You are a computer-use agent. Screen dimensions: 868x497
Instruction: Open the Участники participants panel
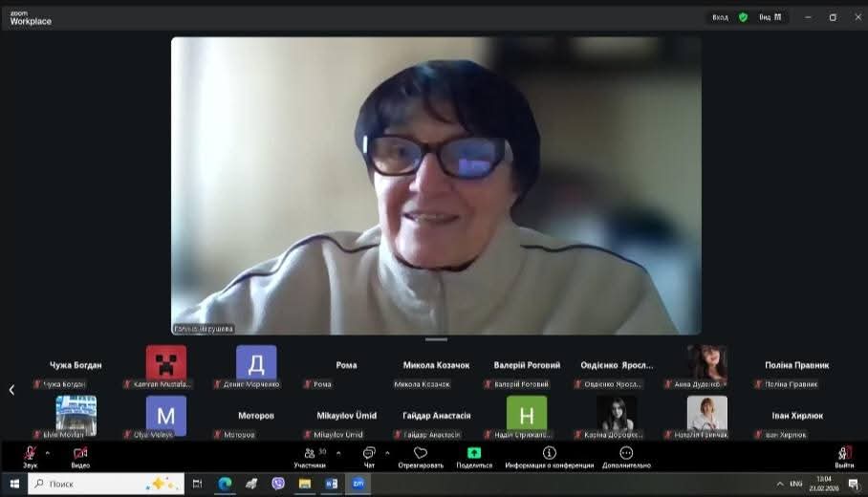(x=310, y=454)
